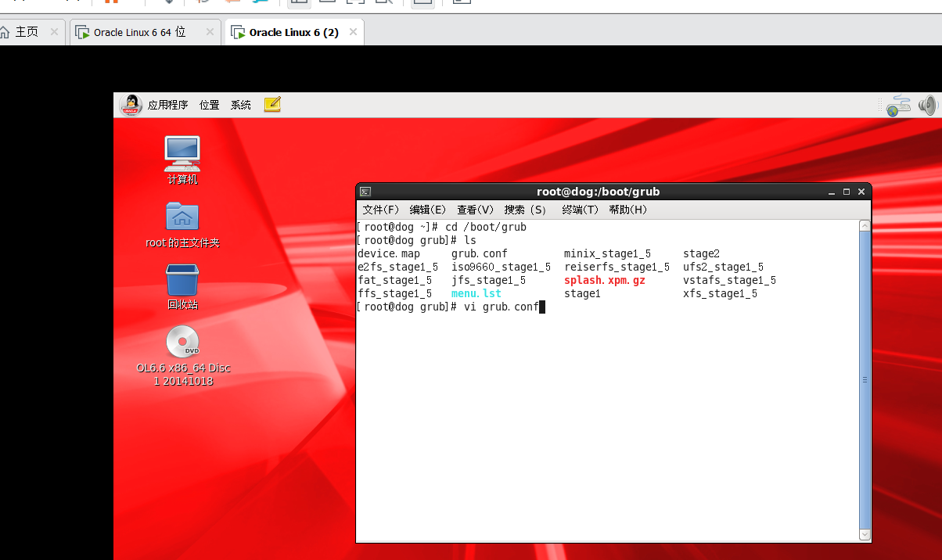Image resolution: width=942 pixels, height=560 pixels.
Task: Open the root 的主文件夹 folder icon
Action: (182, 224)
